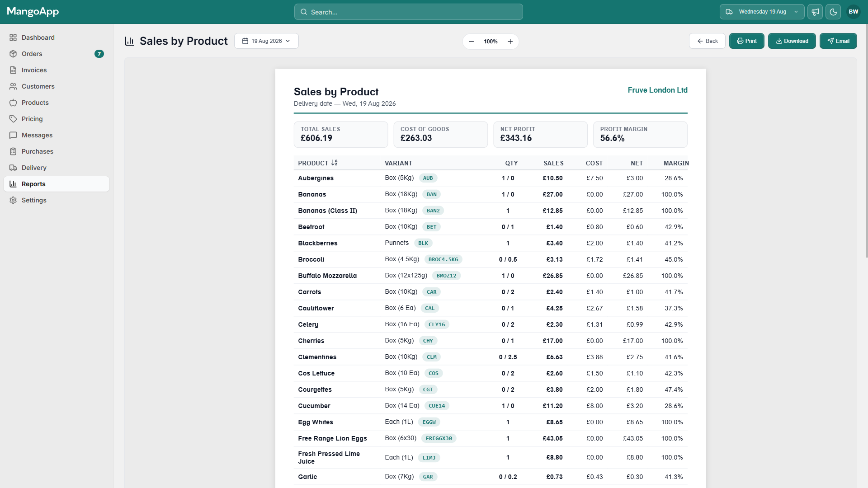Download the report

792,41
